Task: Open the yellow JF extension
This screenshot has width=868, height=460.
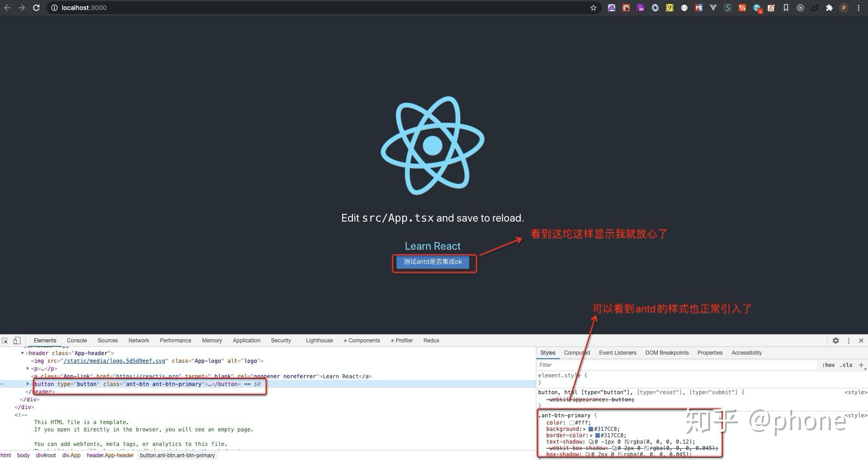Action: [670, 8]
